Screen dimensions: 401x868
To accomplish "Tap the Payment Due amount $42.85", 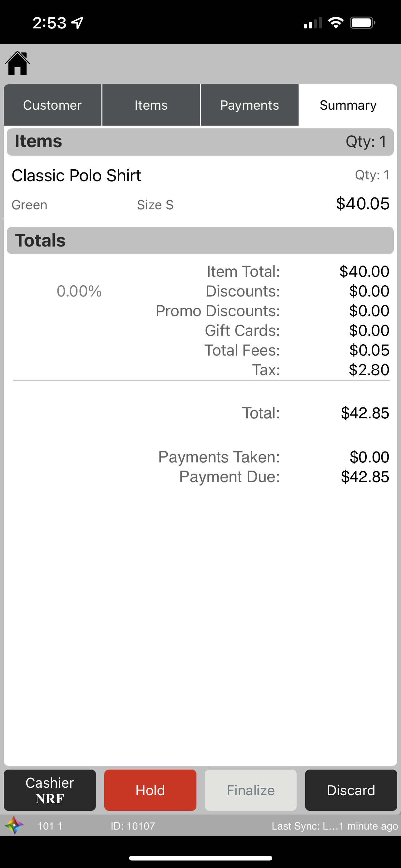I will (x=365, y=477).
